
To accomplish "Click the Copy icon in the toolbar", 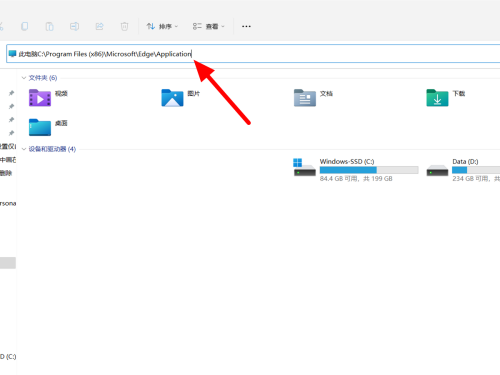I will pyautogui.click(x=25, y=26).
